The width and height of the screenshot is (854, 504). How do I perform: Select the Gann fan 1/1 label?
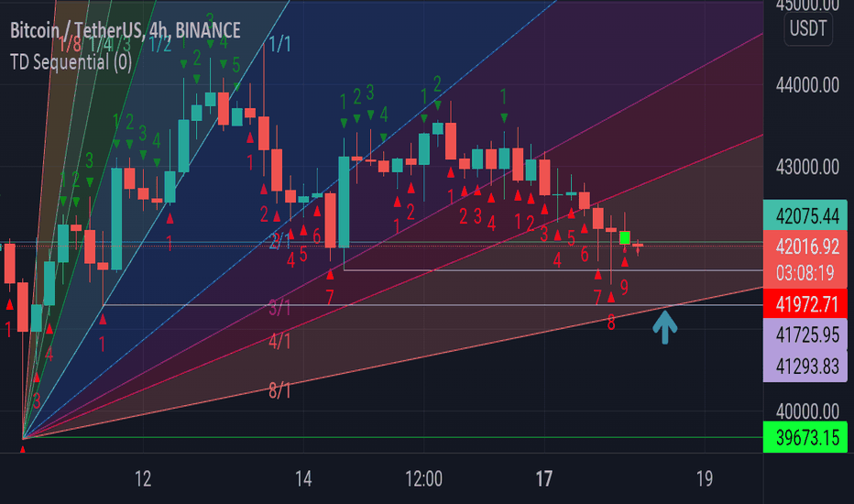point(280,44)
